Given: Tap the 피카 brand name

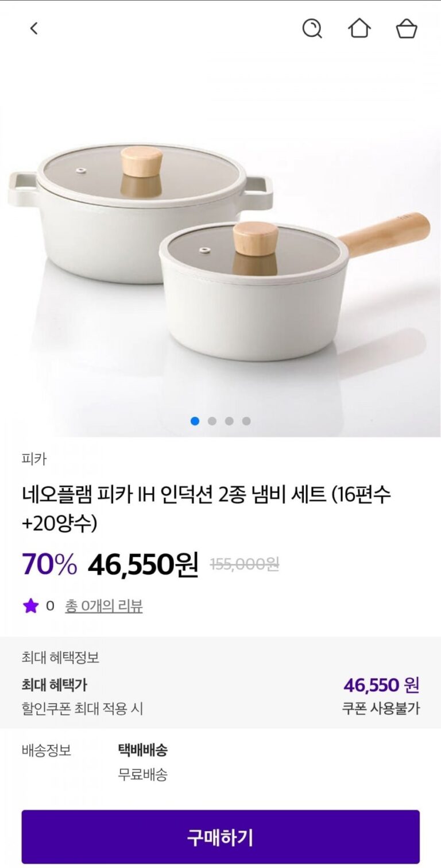Looking at the screenshot, I should [34, 459].
